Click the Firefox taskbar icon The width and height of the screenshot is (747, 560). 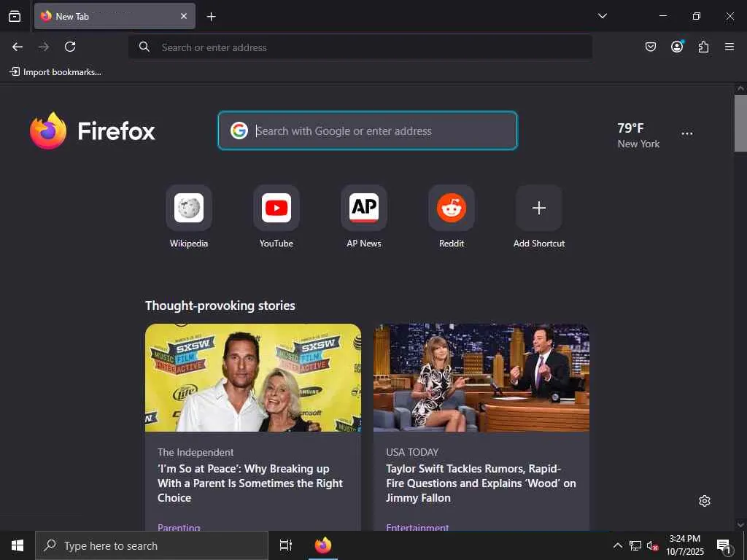[323, 545]
